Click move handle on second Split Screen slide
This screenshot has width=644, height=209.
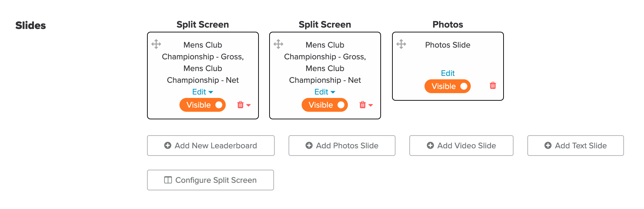[279, 44]
